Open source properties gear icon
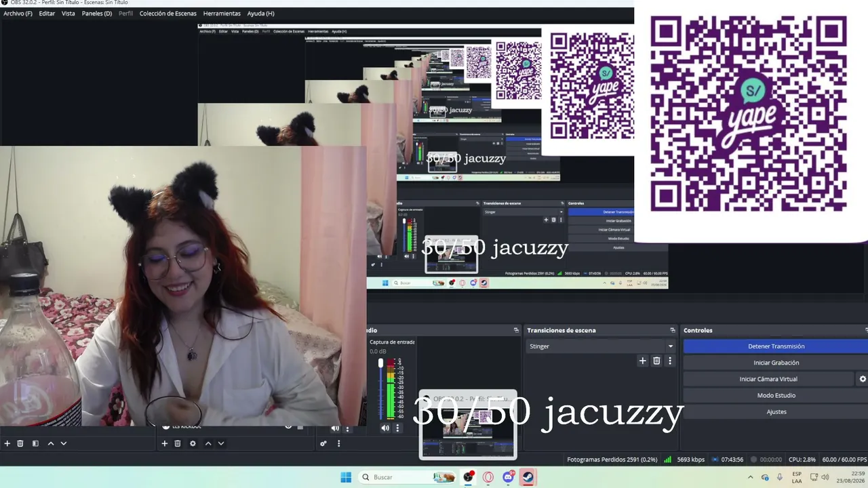This screenshot has height=488, width=868. [x=193, y=443]
